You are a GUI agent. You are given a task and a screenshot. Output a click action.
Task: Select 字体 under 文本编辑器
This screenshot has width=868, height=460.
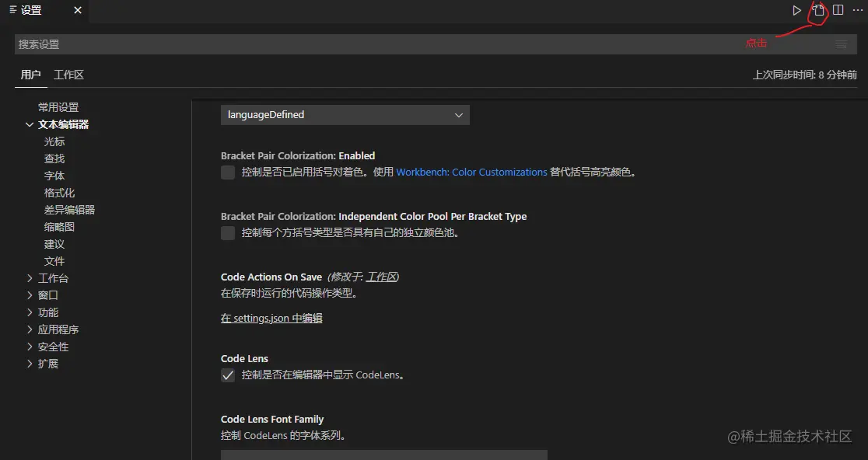54,176
